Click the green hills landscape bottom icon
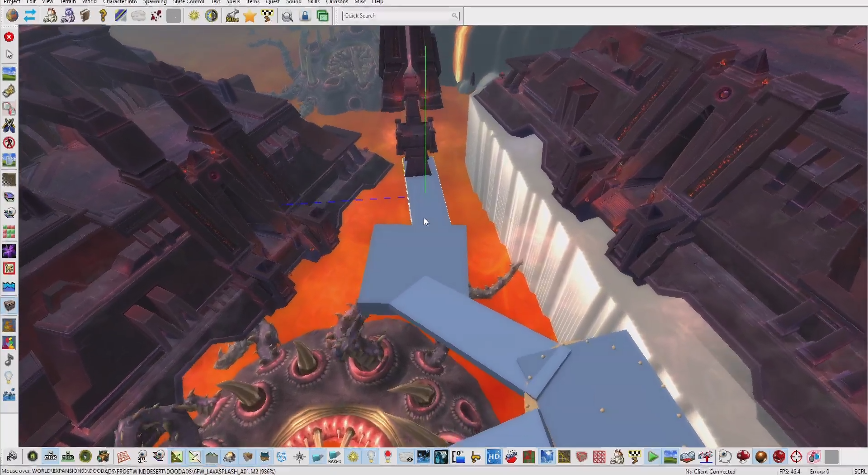 click(x=670, y=457)
